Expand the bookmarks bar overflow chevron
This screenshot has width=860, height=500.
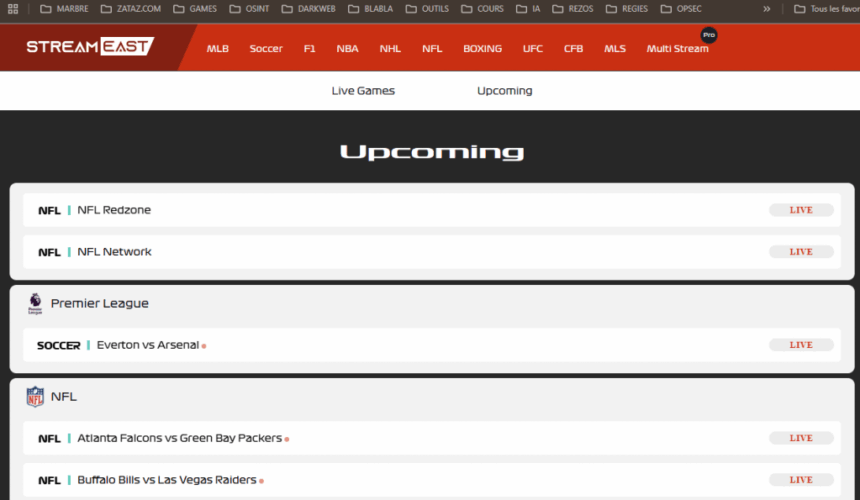pyautogui.click(x=766, y=9)
